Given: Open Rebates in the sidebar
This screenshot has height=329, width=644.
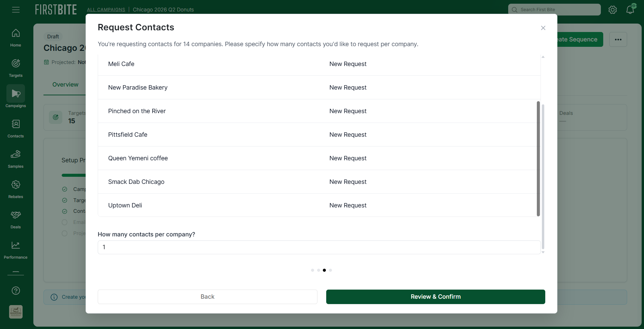Looking at the screenshot, I should pyautogui.click(x=16, y=189).
